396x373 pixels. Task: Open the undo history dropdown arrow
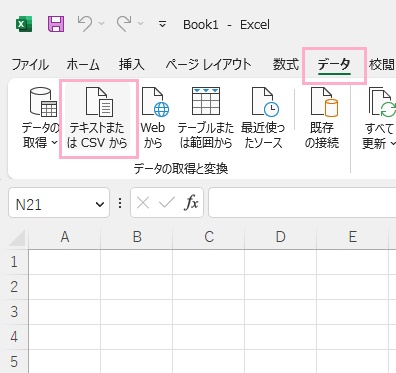point(102,24)
